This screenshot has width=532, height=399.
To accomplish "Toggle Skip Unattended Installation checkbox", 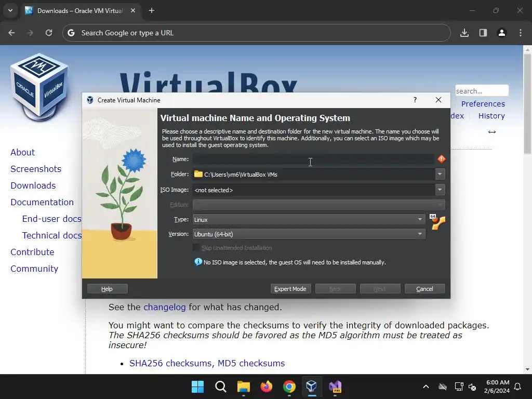I will (x=196, y=248).
